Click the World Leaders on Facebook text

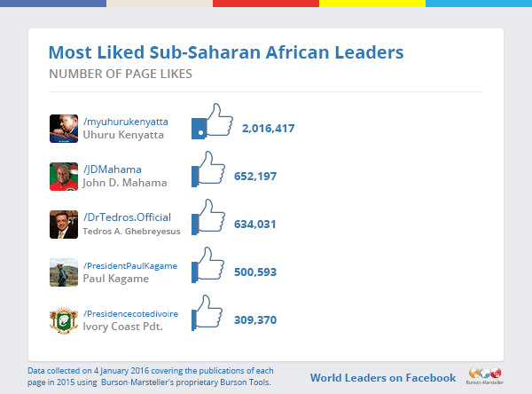pos(383,378)
